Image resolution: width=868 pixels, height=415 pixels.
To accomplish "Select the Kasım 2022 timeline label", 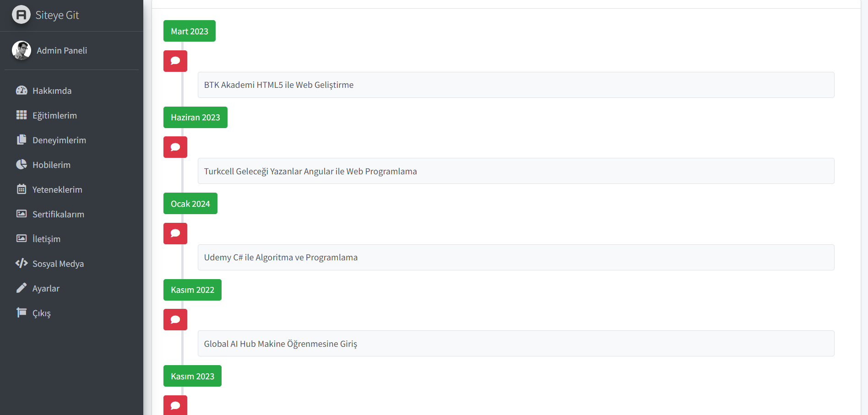I will point(192,290).
